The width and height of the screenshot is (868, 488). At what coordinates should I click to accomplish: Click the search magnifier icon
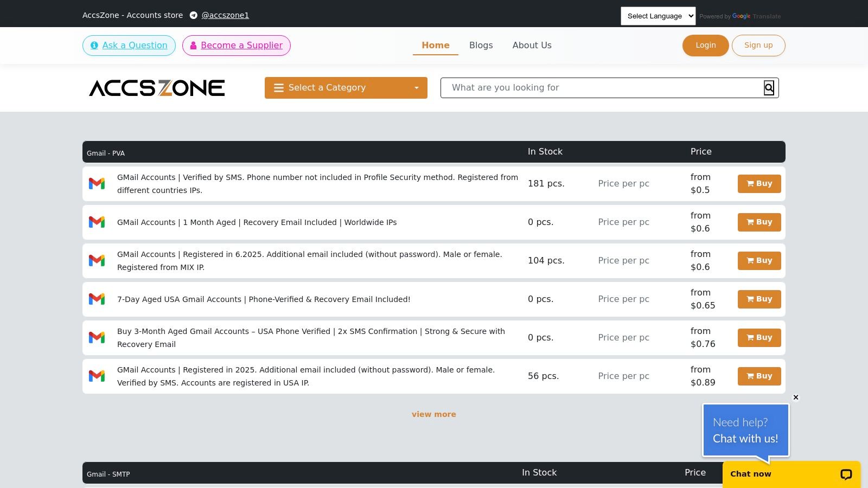click(769, 88)
